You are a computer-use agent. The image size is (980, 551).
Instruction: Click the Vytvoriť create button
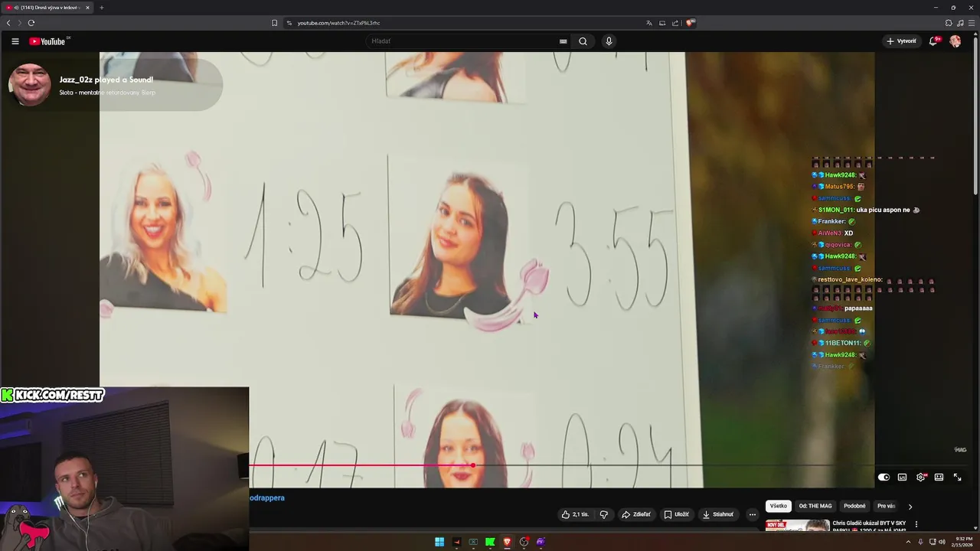901,41
